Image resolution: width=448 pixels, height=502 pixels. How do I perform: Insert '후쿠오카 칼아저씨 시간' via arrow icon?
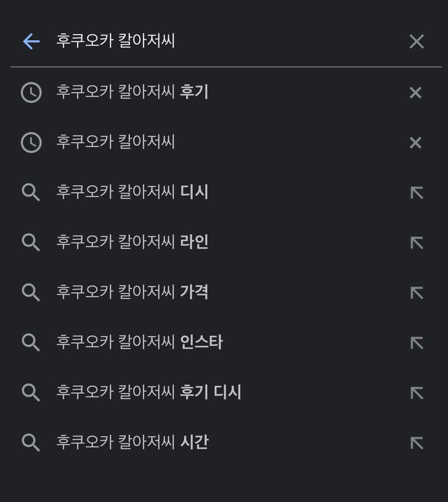416,443
